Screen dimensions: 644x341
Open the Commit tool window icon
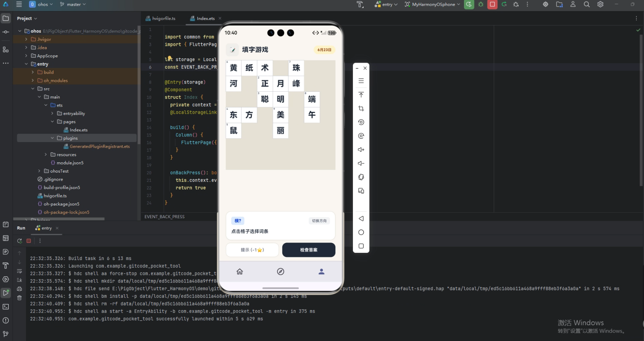6,32
